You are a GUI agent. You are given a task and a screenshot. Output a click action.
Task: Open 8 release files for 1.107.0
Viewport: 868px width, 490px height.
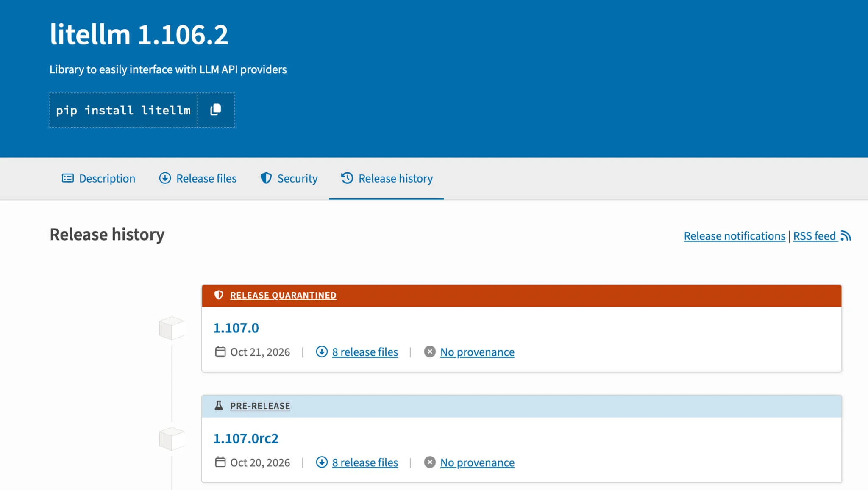click(x=365, y=352)
